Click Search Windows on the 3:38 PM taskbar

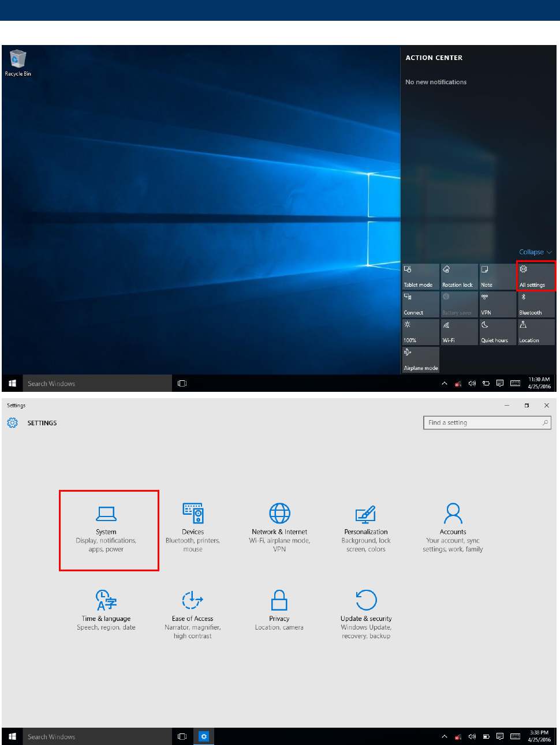tap(97, 737)
